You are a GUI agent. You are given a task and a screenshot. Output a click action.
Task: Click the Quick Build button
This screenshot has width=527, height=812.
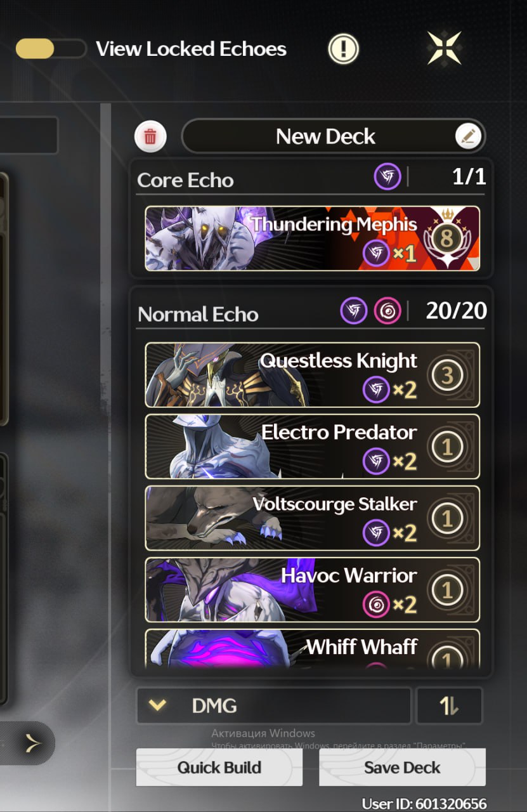219,768
